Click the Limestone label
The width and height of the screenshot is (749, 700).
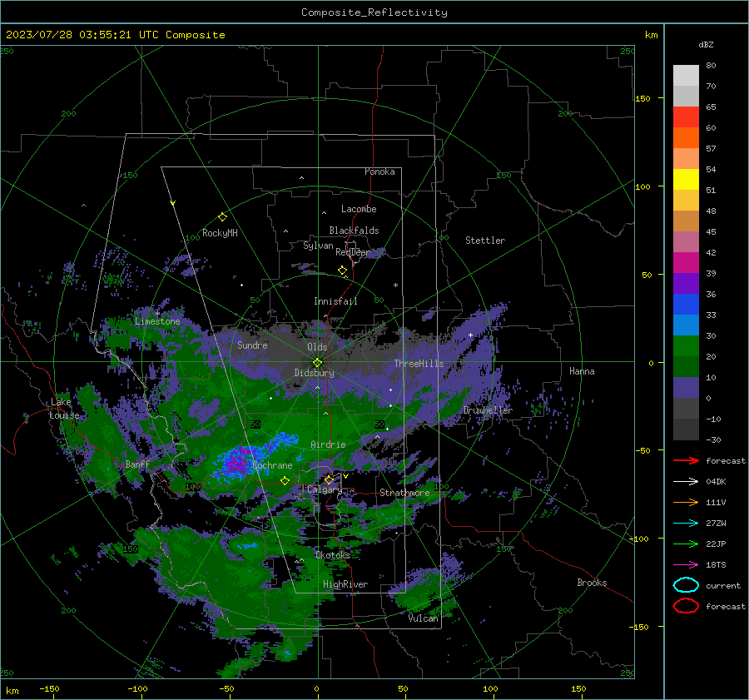coord(157,321)
